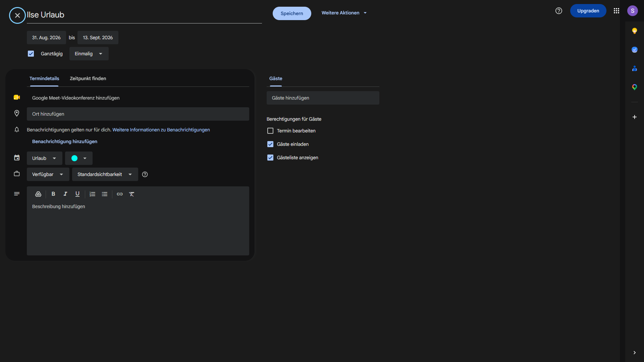Open Google Keep in the side panel
Image resolution: width=644 pixels, height=362 pixels.
click(635, 31)
